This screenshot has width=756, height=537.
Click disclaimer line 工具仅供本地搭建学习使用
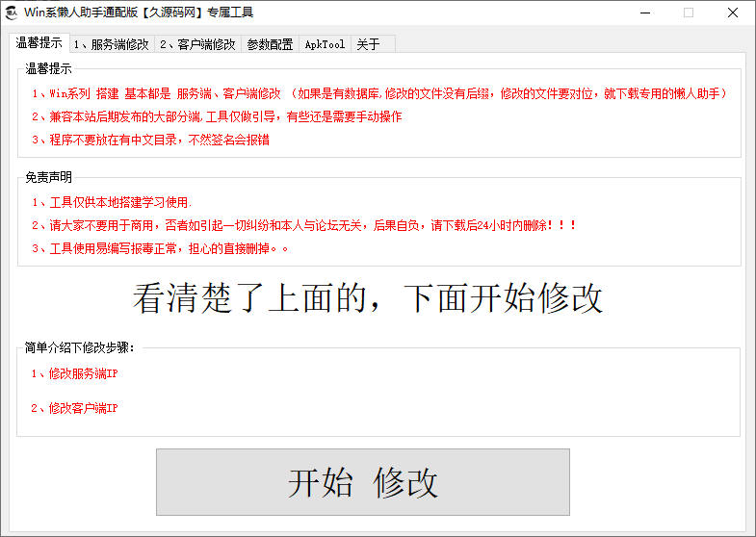click(x=112, y=202)
